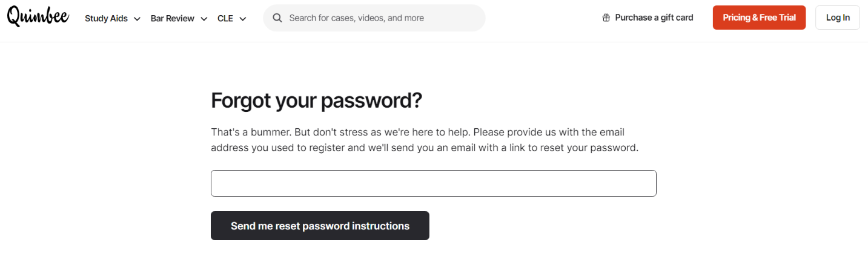This screenshot has width=868, height=268.
Task: Select the CLE menu label
Action: (x=225, y=18)
